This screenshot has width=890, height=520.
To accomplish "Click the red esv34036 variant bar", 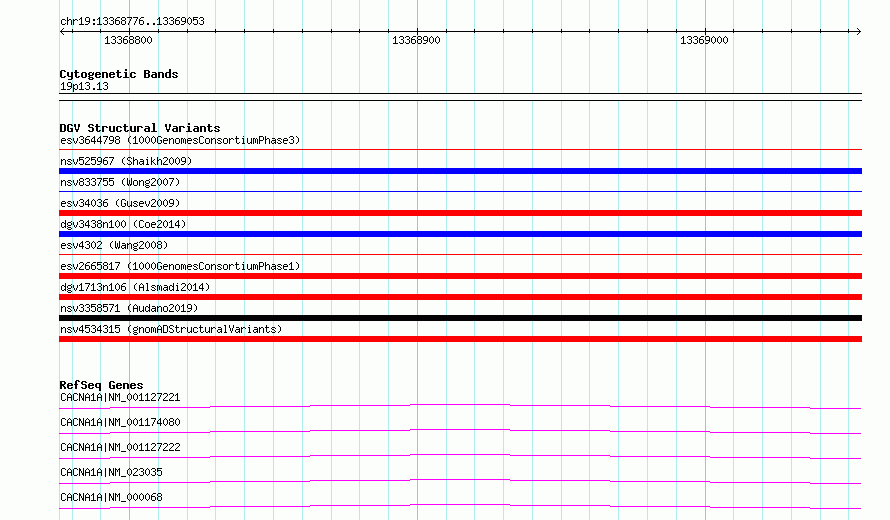I will pyautogui.click(x=460, y=213).
